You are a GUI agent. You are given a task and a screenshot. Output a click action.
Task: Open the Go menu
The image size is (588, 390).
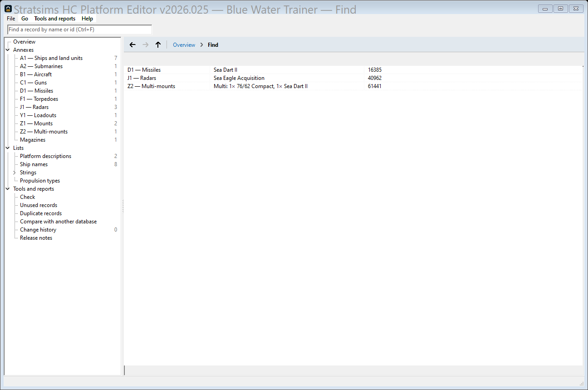tap(24, 19)
